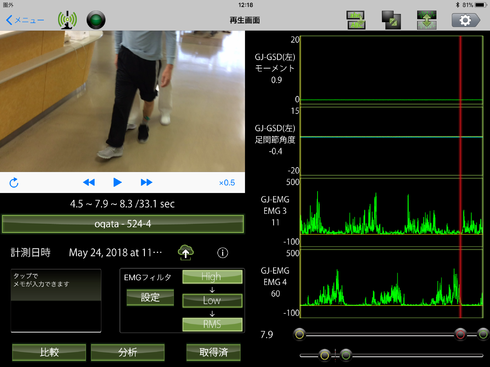
Task: Tap the memo input area
Action: tap(56, 301)
